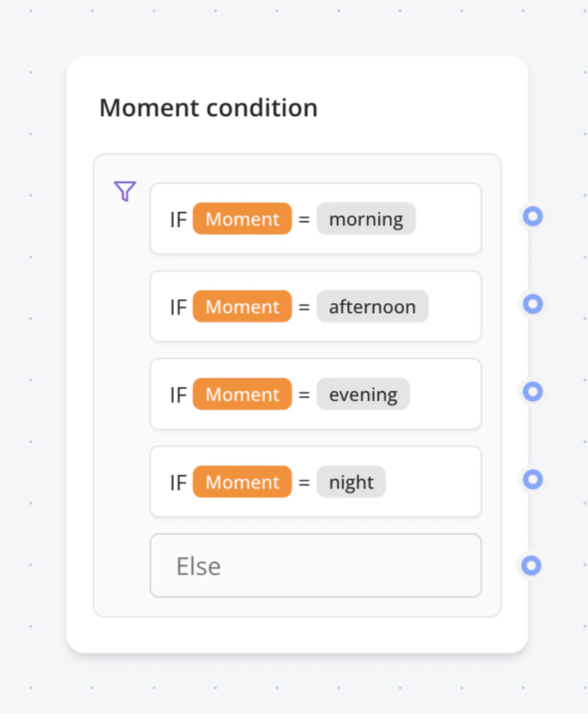The image size is (588, 714).
Task: Click the Else branch card
Action: [316, 566]
